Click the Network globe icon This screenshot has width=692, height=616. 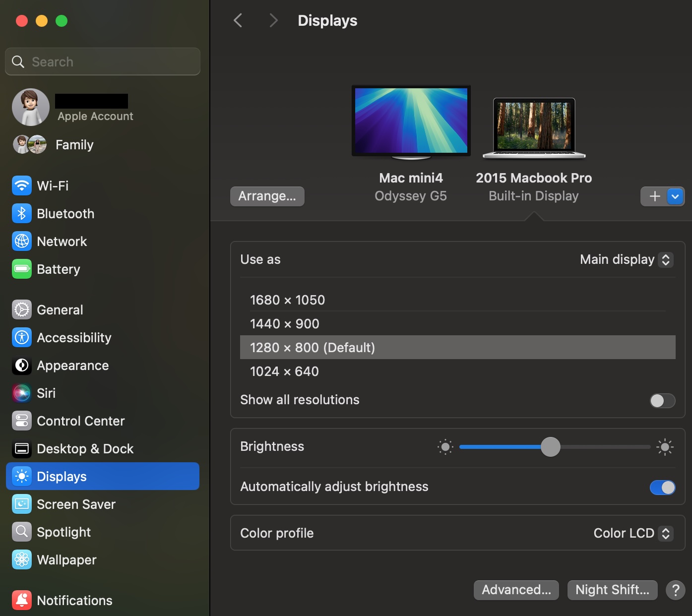pyautogui.click(x=22, y=242)
